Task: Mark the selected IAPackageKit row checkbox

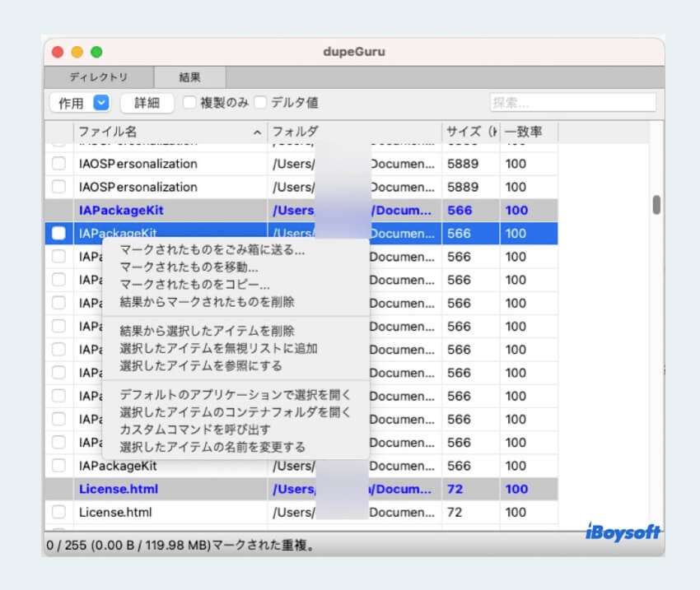Action: (58, 233)
